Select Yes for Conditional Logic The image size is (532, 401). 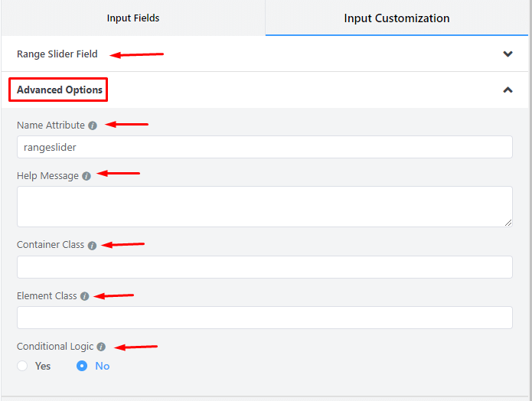pyautogui.click(x=22, y=366)
